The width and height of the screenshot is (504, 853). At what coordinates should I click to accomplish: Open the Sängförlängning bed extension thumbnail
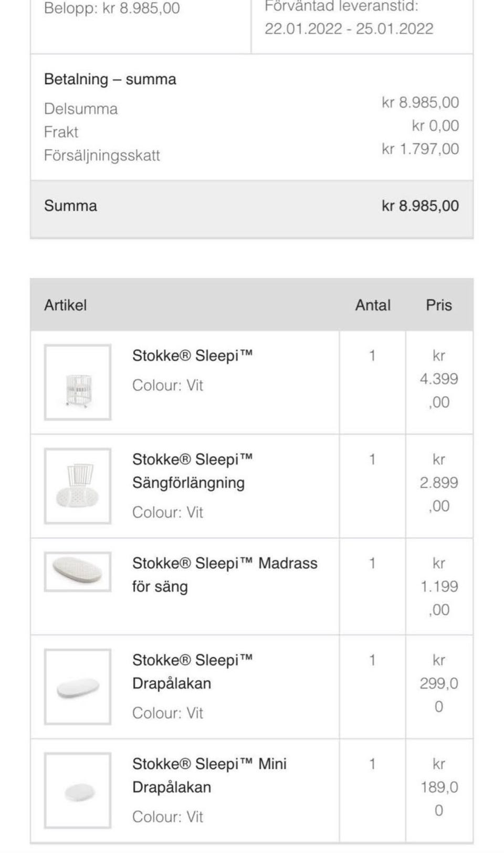pyautogui.click(x=78, y=486)
